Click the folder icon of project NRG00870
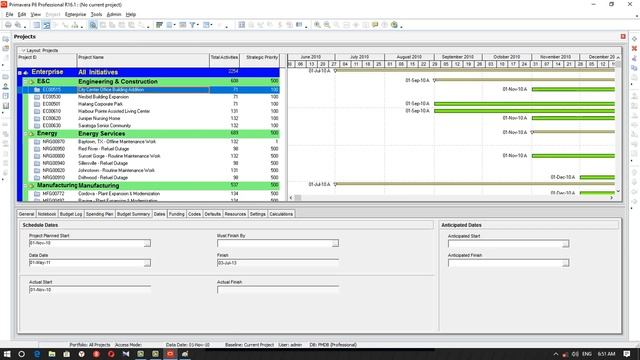640x360 pixels. click(x=37, y=142)
